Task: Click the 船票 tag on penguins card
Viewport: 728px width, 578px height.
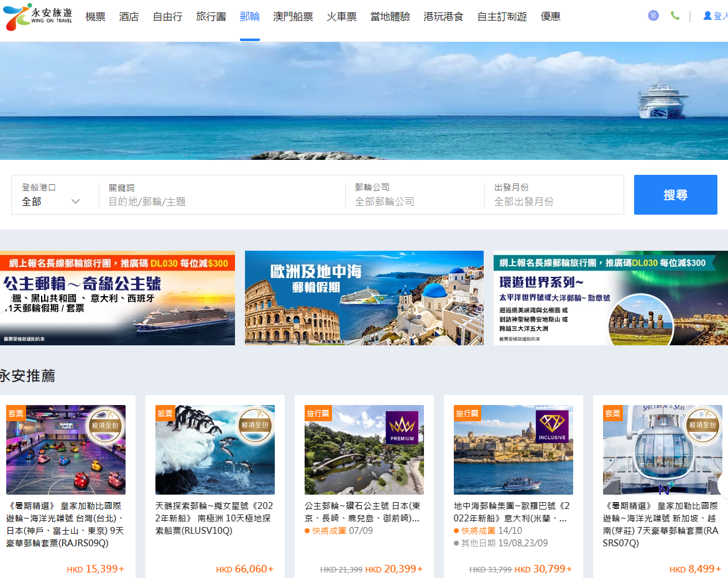Action: click(x=165, y=413)
